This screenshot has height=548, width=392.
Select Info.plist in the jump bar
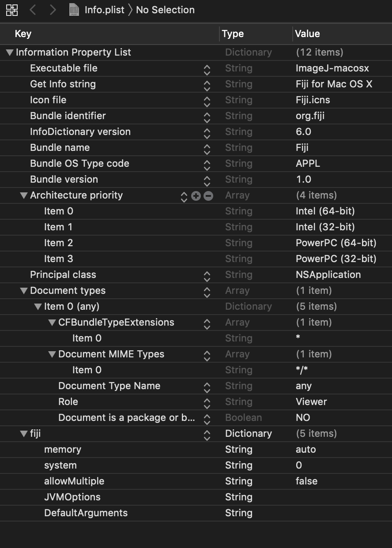(104, 10)
